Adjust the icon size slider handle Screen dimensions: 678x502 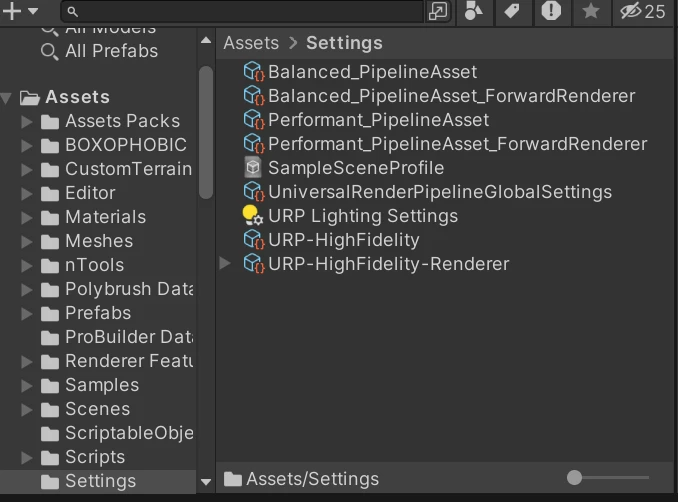pos(574,478)
